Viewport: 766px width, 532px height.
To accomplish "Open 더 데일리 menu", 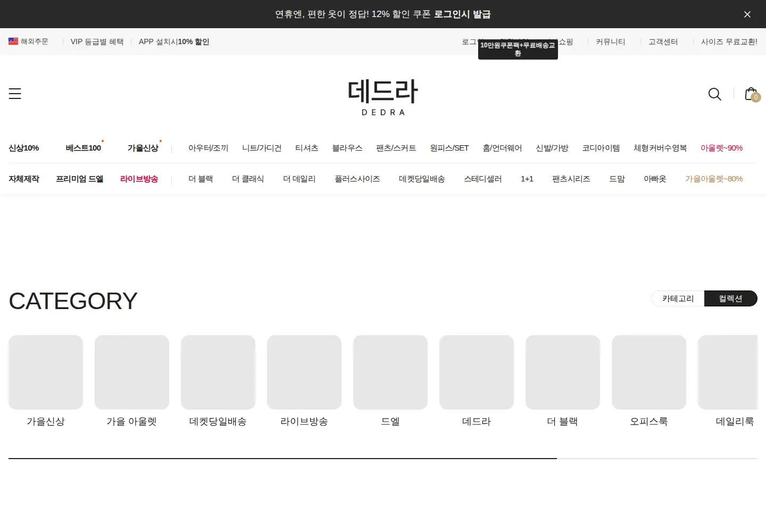I will pos(299,179).
